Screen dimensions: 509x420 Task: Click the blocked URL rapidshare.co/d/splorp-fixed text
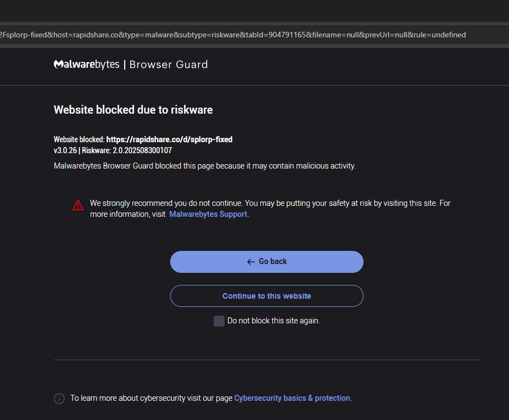[169, 139]
